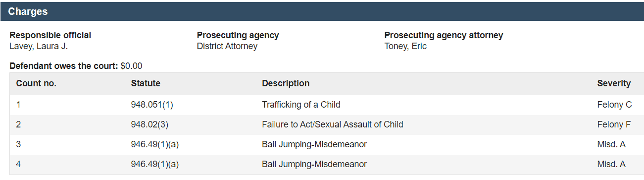
Task: Click the Responsible official label
Action: tap(50, 35)
